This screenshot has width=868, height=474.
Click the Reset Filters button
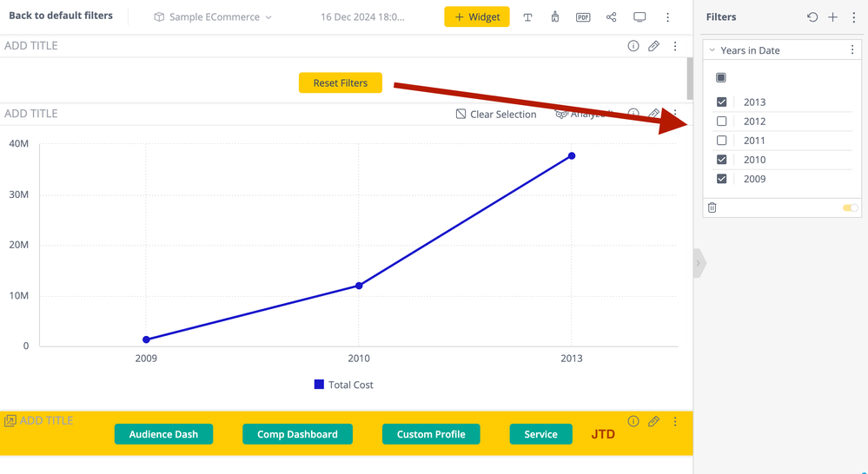pos(341,83)
